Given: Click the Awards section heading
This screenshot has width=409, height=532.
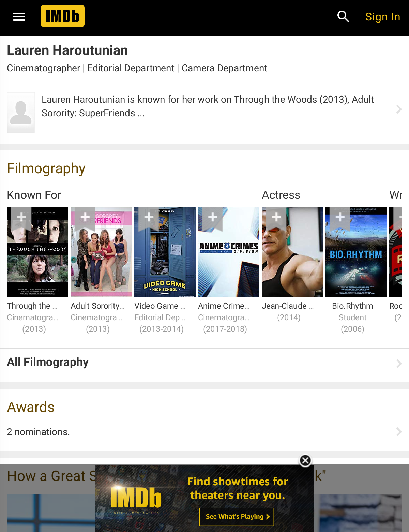Looking at the screenshot, I should pyautogui.click(x=31, y=407).
